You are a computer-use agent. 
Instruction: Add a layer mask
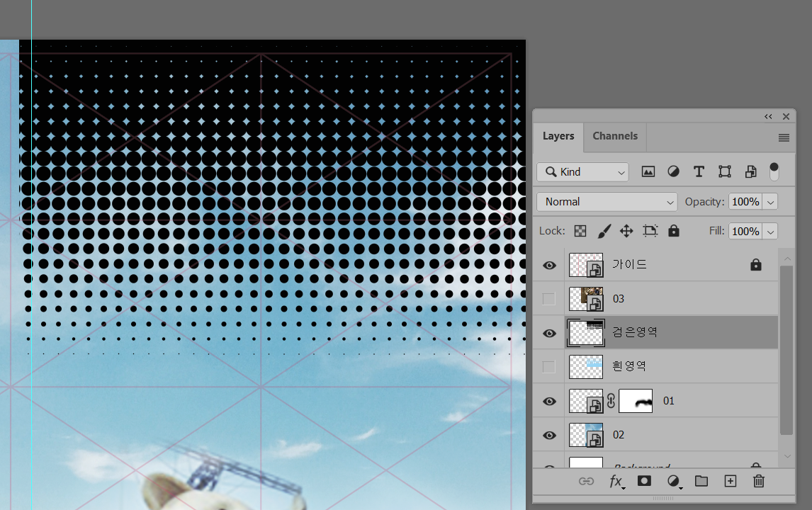[x=644, y=481]
